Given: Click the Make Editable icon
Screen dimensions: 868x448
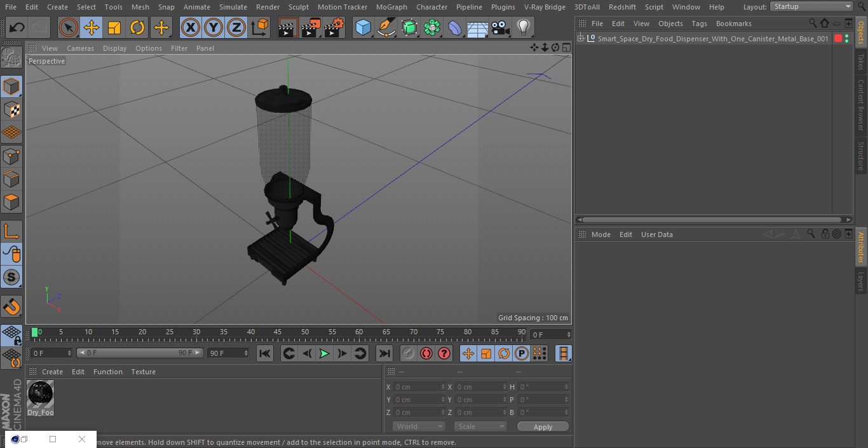Looking at the screenshot, I should coord(11,58).
